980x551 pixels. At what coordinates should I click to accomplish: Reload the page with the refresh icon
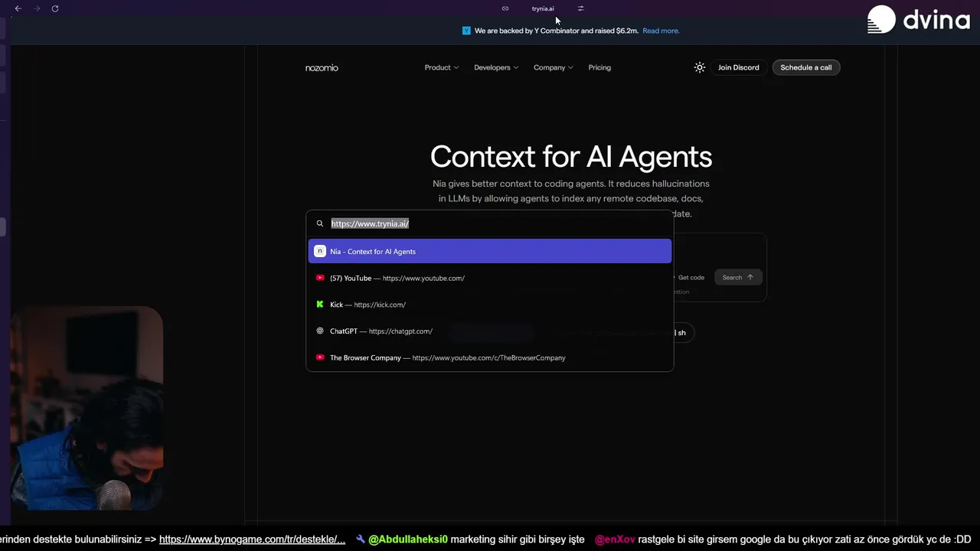[x=55, y=8]
